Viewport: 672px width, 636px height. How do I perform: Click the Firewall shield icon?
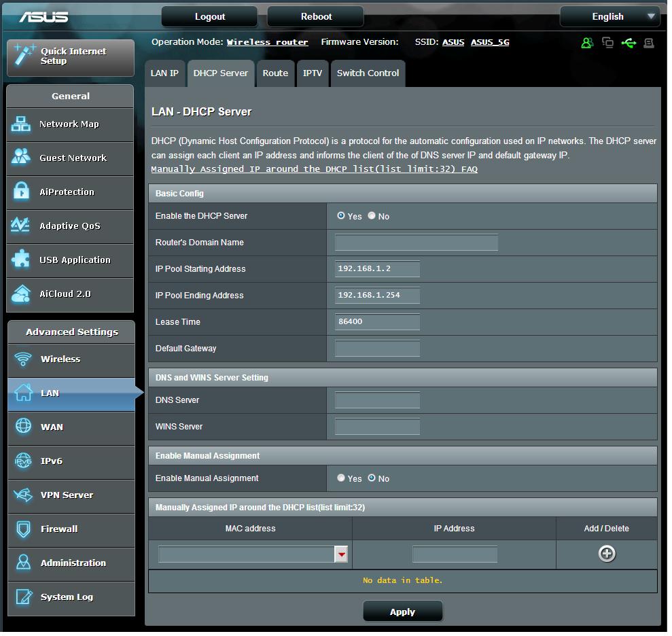click(23, 531)
